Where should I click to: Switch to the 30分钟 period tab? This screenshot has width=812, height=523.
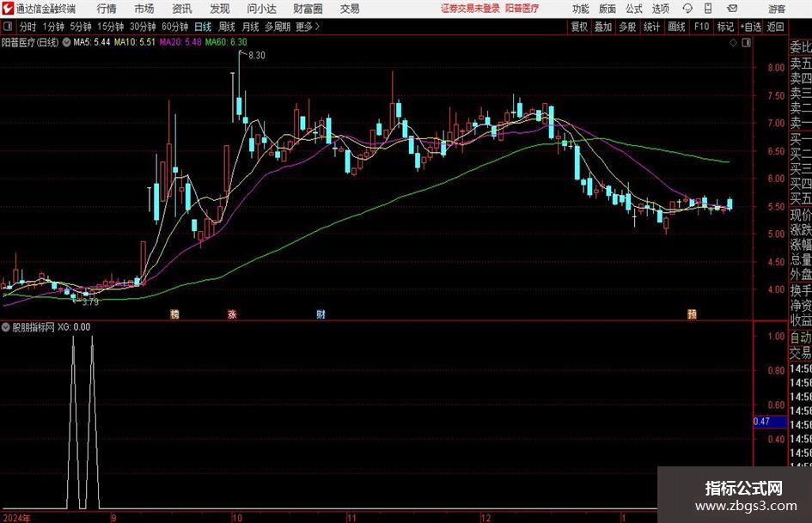coord(143,27)
